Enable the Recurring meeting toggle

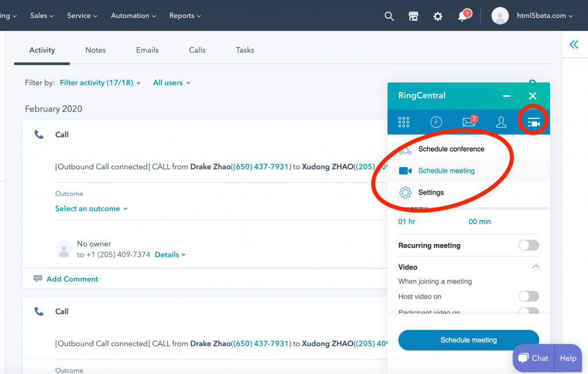528,245
